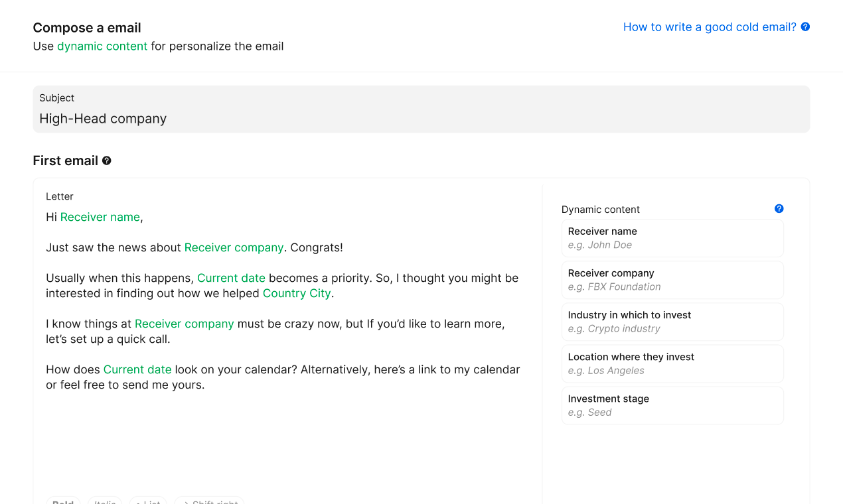Click the First email help icon
Screen dimensions: 843x504
point(107,160)
